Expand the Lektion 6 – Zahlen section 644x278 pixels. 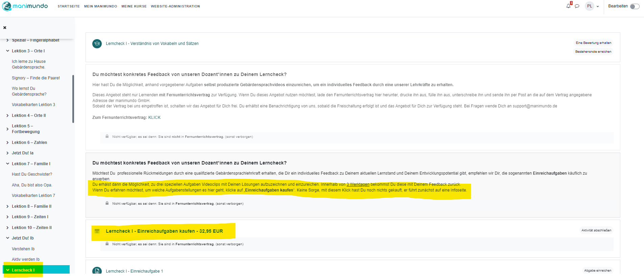coord(7,143)
